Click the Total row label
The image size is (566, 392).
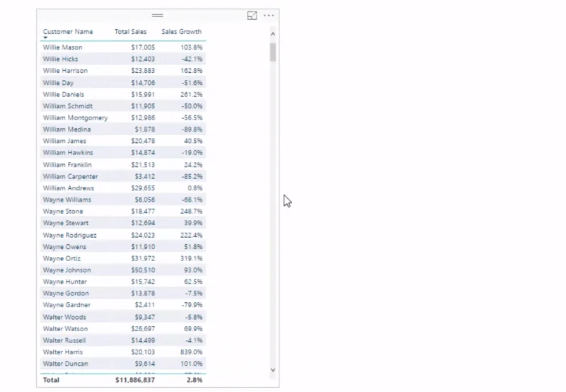51,380
